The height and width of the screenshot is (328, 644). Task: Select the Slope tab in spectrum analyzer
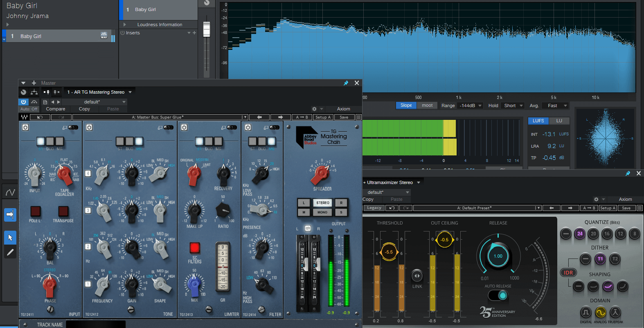coord(406,105)
